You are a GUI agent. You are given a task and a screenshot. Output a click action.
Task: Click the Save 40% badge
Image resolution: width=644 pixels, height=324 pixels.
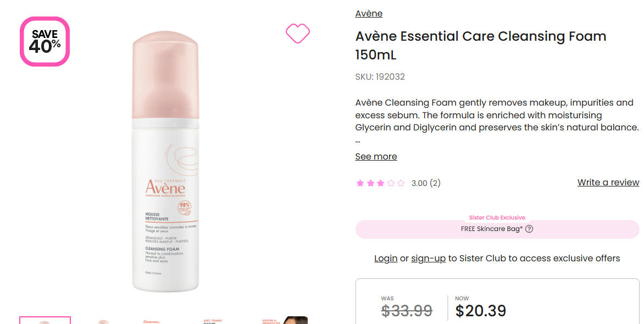tap(45, 41)
